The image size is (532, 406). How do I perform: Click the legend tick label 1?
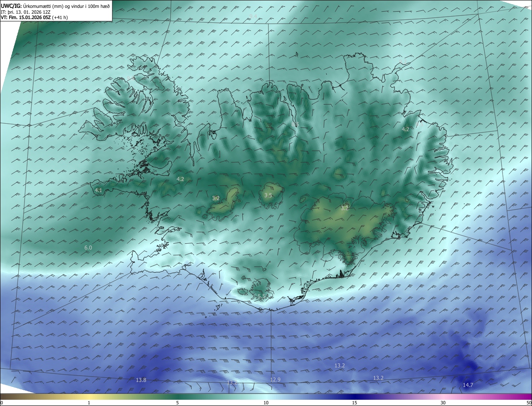point(89,403)
